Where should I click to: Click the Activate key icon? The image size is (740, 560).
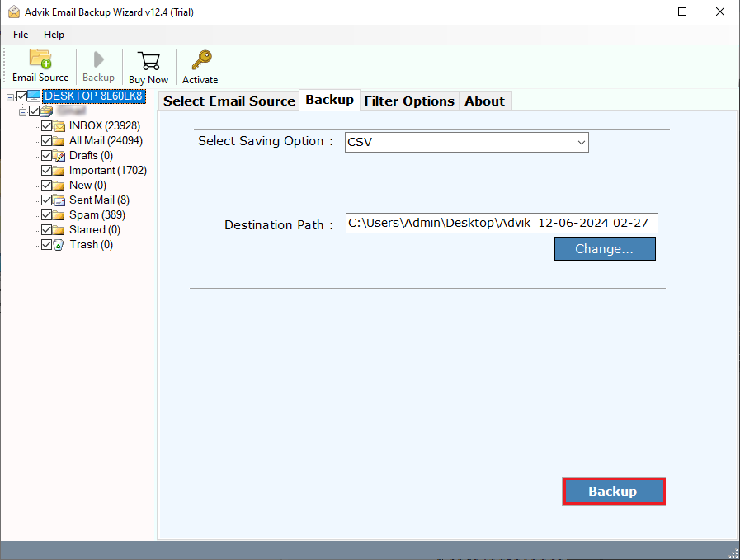201,60
